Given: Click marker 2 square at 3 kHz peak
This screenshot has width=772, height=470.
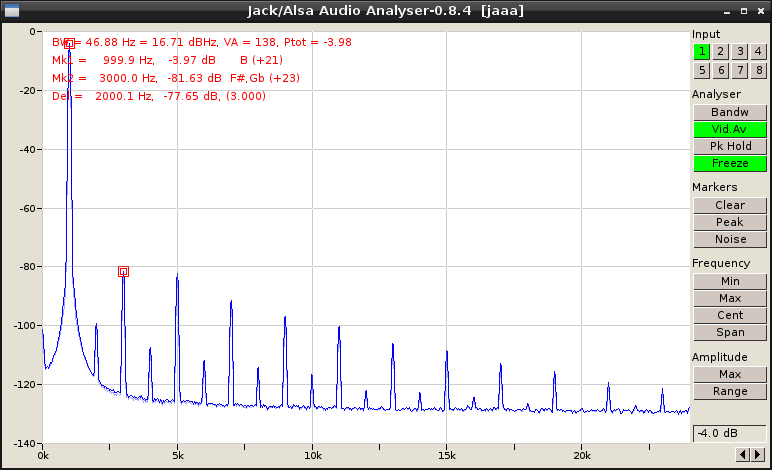Looking at the screenshot, I should point(124,271).
